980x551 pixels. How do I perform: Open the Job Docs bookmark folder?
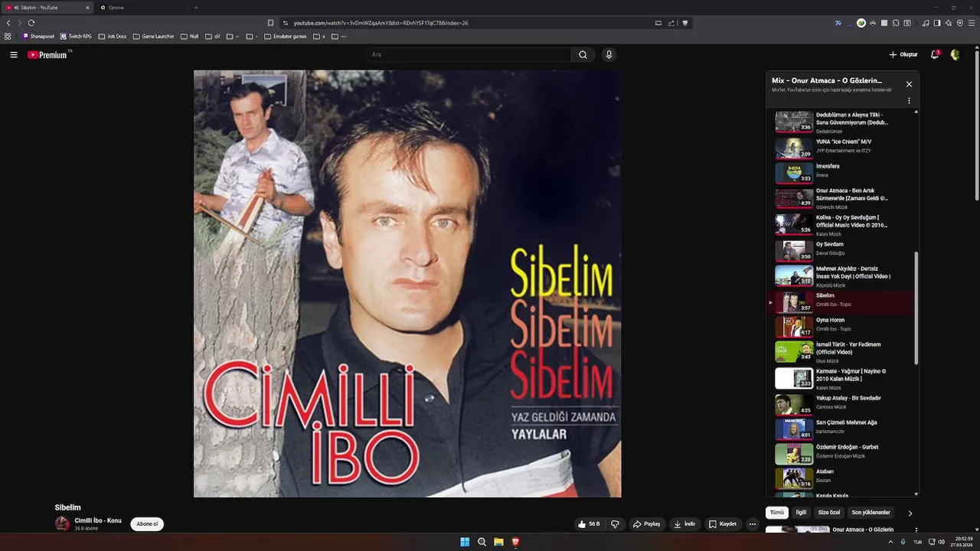(x=113, y=36)
